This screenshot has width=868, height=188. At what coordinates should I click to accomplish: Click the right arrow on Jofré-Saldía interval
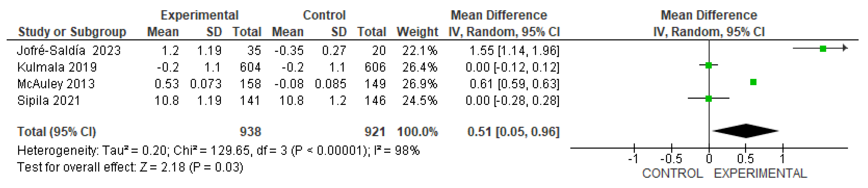tap(846, 48)
